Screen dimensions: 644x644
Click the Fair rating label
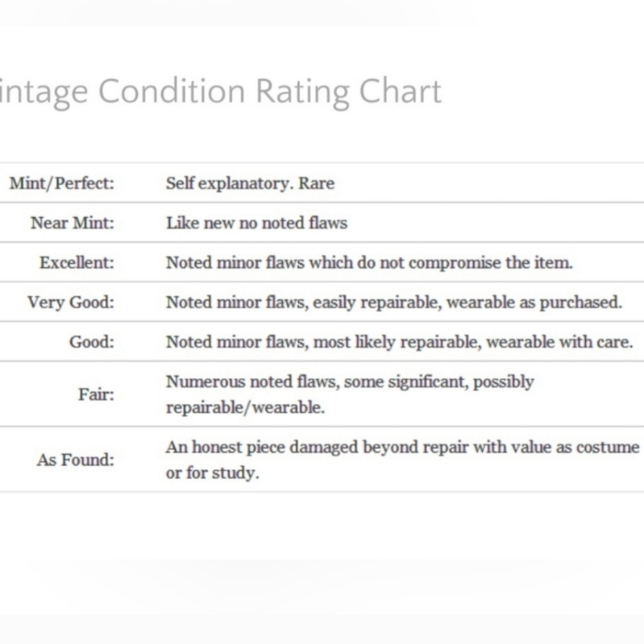[x=96, y=394]
